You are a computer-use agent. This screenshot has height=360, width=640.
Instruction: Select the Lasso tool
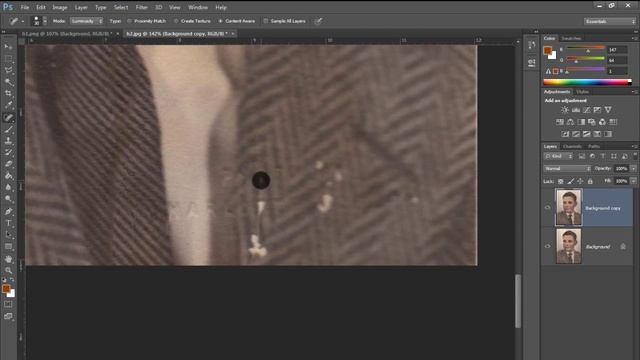pos(8,70)
